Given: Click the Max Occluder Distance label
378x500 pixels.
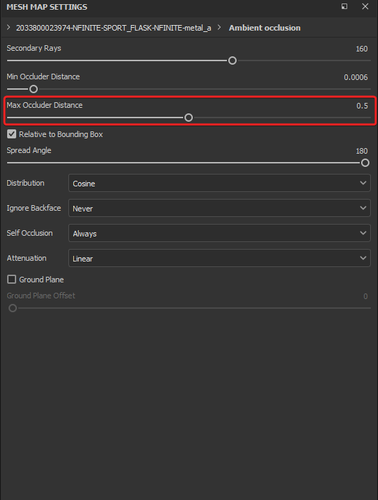Looking at the screenshot, I should coord(44,105).
